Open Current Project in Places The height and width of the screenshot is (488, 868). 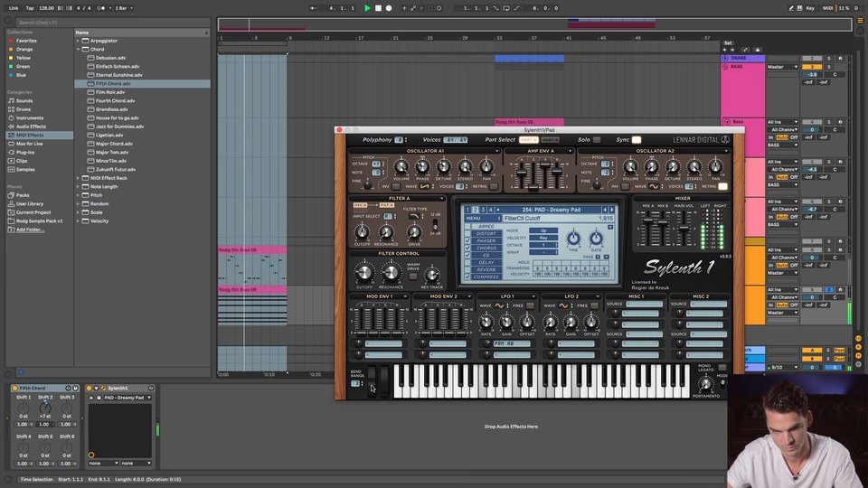coord(33,212)
